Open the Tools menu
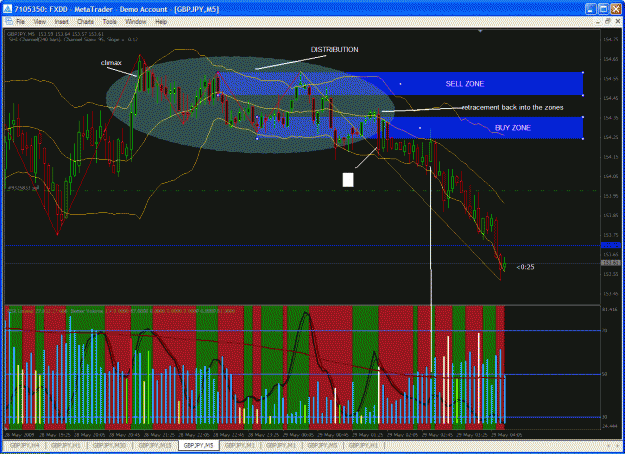This screenshot has width=625, height=454. (x=109, y=22)
